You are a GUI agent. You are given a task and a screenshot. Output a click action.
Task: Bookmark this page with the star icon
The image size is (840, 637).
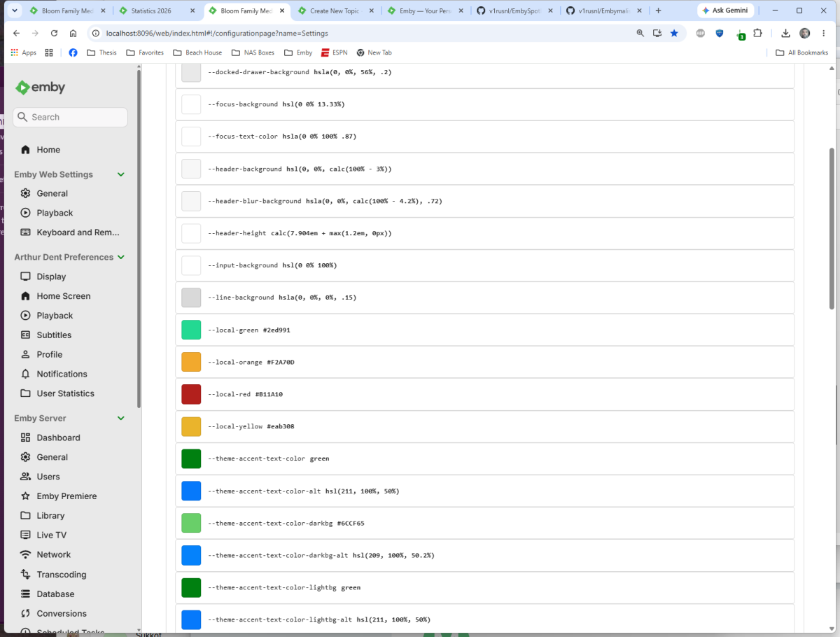pos(674,33)
